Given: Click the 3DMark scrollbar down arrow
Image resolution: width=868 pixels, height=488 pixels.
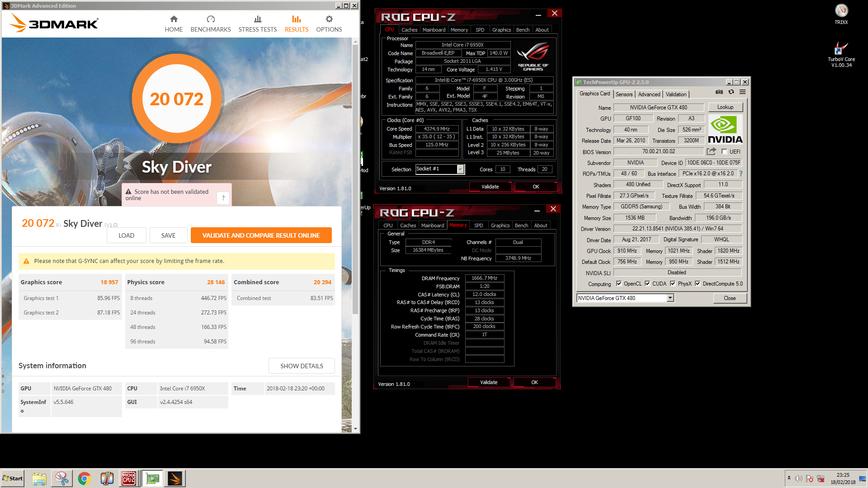Looking at the screenshot, I should tap(355, 429).
